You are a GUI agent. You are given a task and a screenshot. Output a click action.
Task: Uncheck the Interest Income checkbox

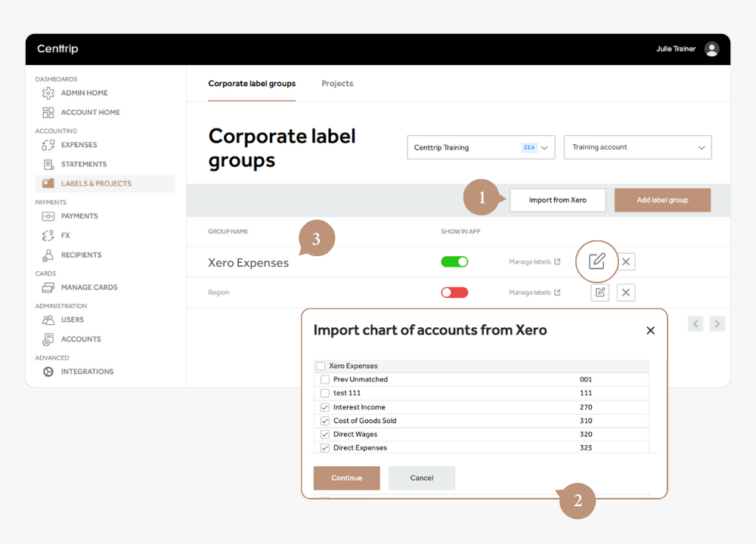[325, 407]
